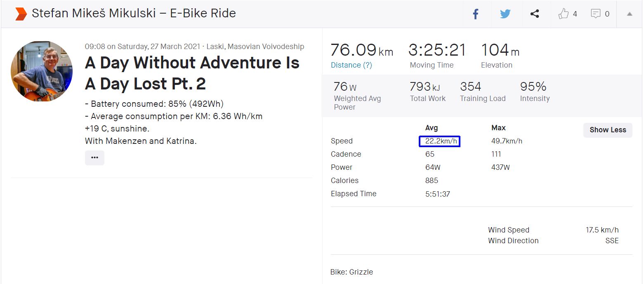Select the 22.2km/h average speed value
Viewport: 644px width, 284px height.
click(440, 141)
